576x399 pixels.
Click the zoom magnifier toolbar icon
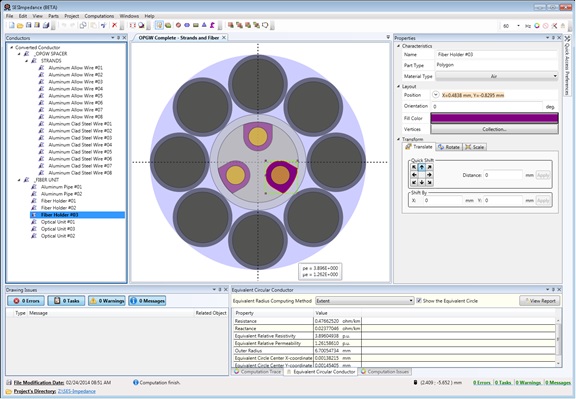[141, 25]
